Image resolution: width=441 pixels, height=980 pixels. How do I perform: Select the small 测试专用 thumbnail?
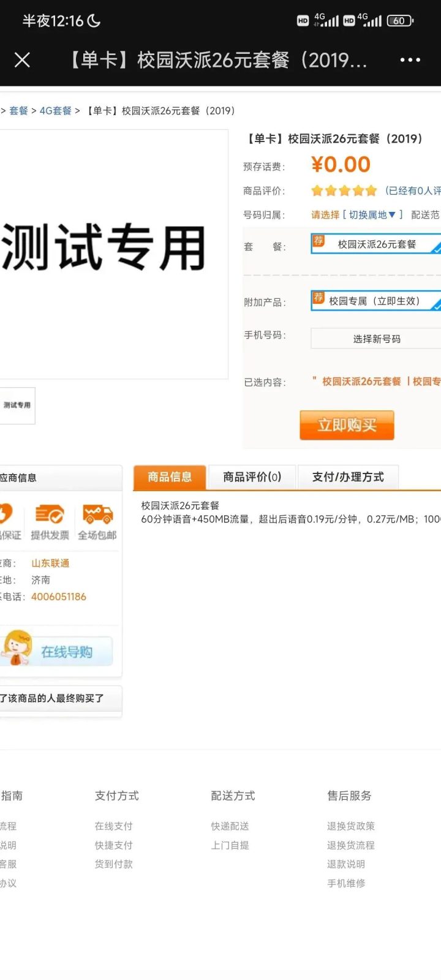click(x=17, y=405)
